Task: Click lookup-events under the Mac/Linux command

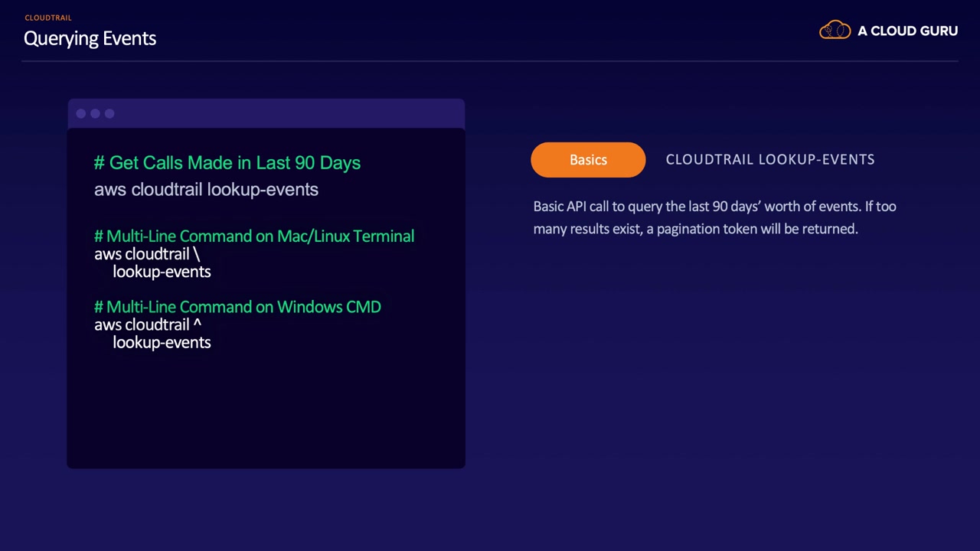Action: click(162, 272)
